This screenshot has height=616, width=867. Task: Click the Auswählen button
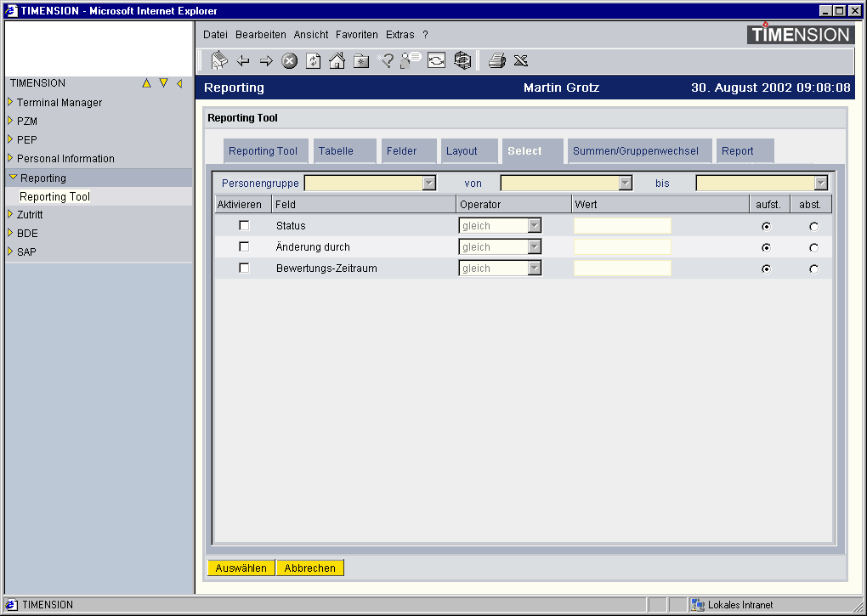click(x=241, y=568)
